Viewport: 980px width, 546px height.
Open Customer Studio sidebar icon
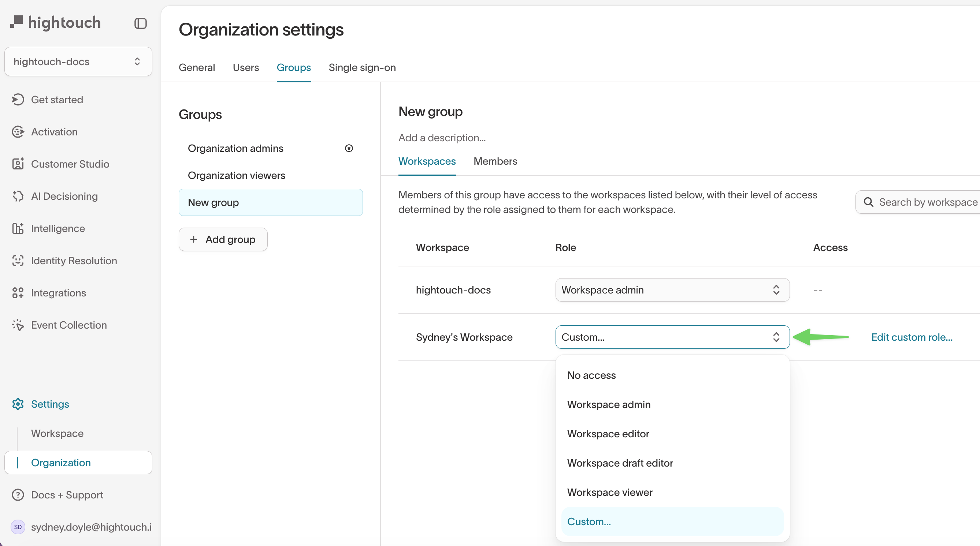(x=18, y=164)
